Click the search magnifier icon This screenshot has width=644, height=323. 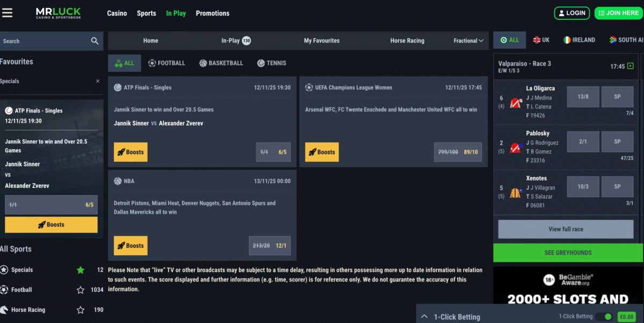click(x=95, y=41)
